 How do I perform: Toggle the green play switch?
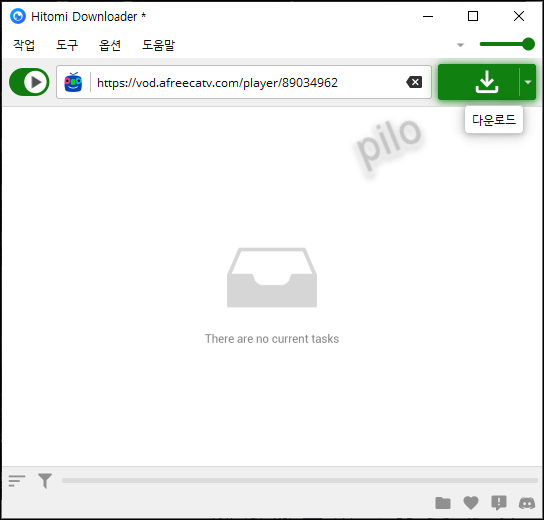pyautogui.click(x=29, y=82)
